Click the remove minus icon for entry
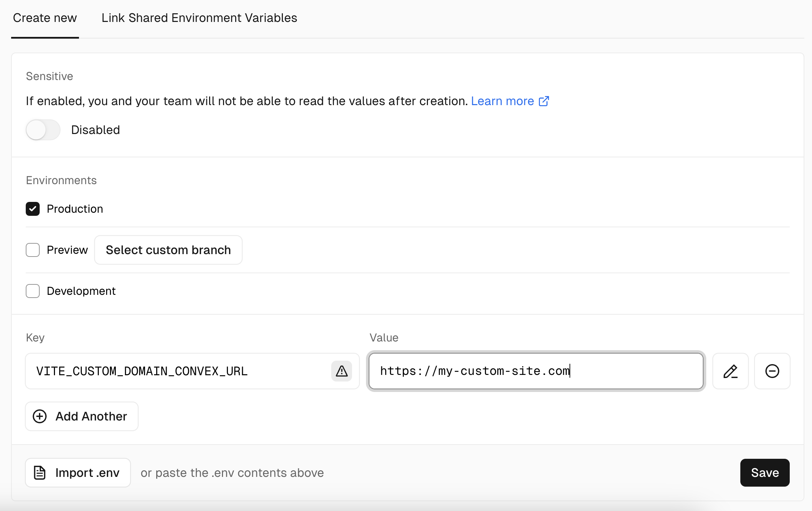The image size is (812, 511). coord(772,370)
